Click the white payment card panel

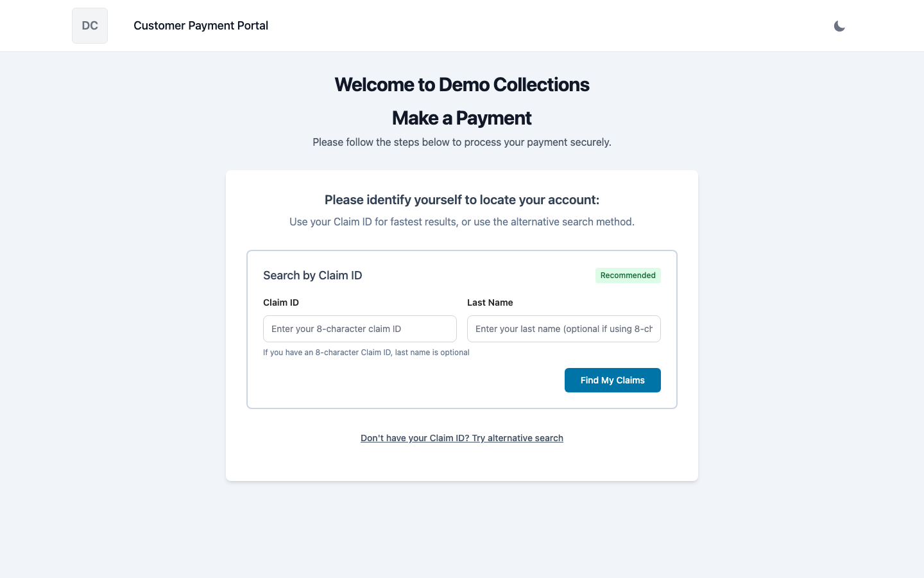(461, 462)
